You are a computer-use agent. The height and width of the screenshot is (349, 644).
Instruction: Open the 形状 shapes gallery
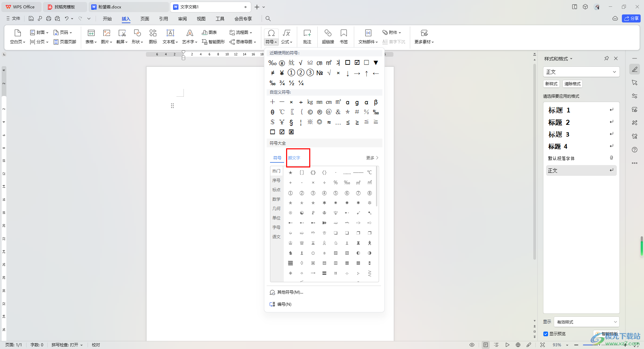coord(137,37)
